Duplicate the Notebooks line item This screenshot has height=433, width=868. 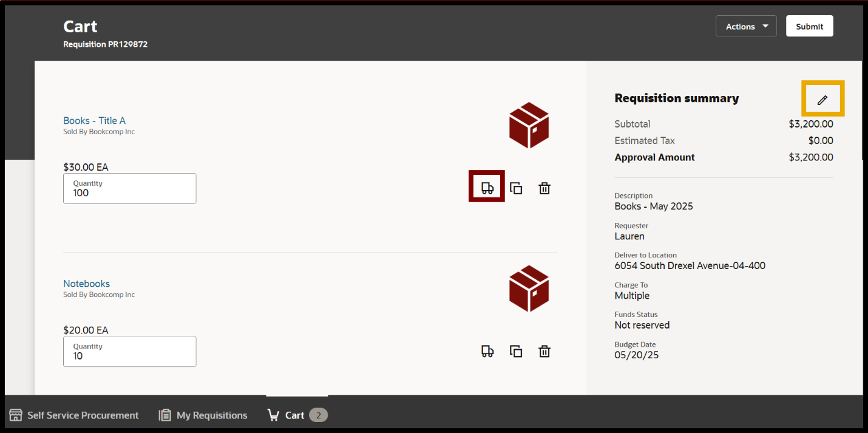click(516, 351)
